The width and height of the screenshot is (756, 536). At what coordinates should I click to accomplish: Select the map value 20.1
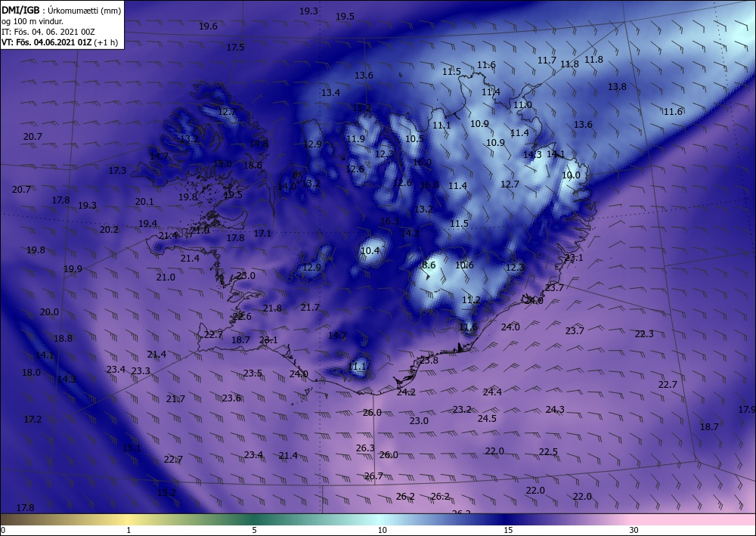click(144, 202)
